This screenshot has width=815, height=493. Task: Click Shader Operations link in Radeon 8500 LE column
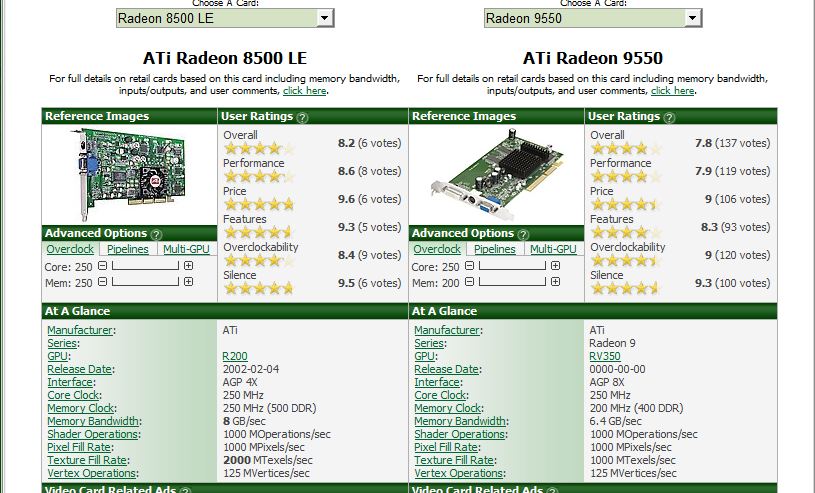tap(93, 434)
